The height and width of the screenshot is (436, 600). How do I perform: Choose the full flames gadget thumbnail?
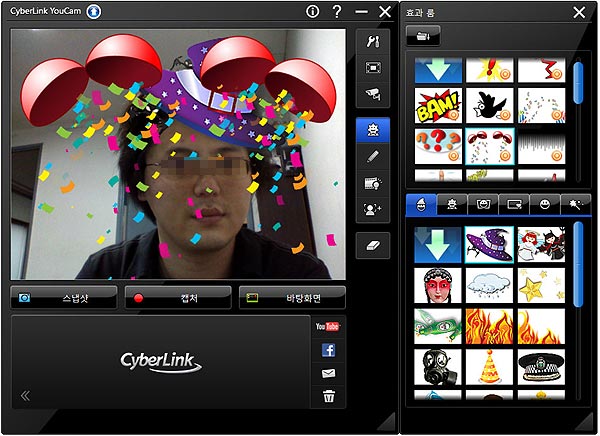[490, 327]
